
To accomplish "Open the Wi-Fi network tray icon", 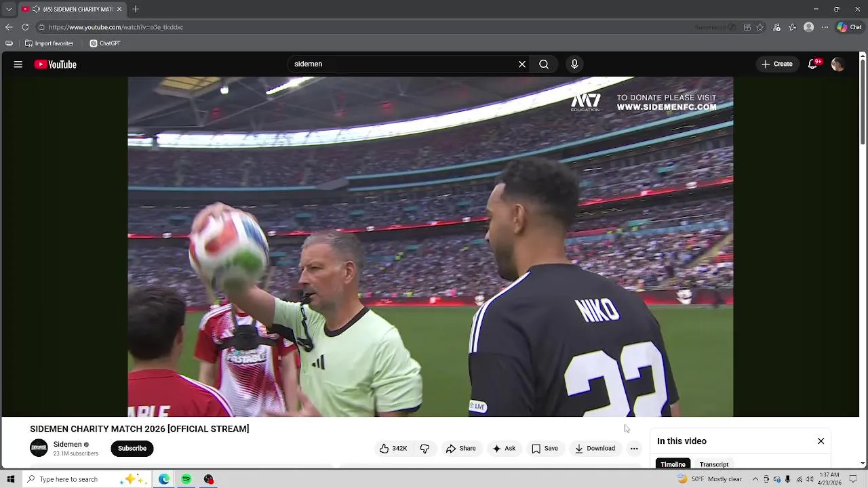I will coord(799,479).
